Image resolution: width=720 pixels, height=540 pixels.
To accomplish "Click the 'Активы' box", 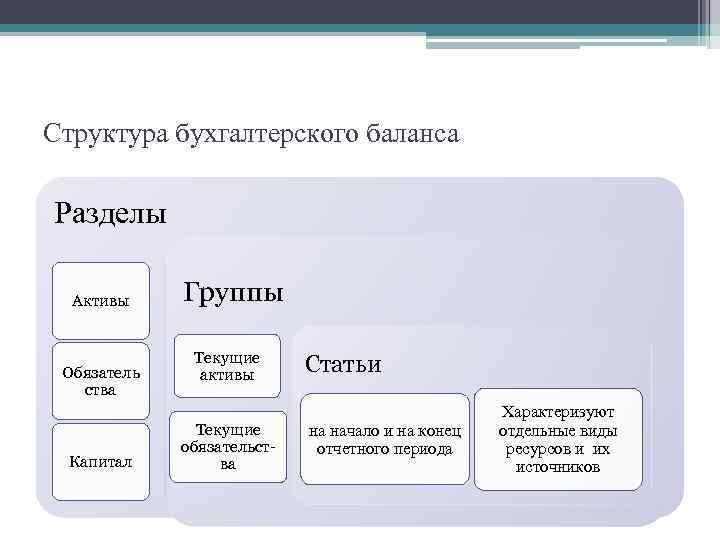I will [101, 301].
